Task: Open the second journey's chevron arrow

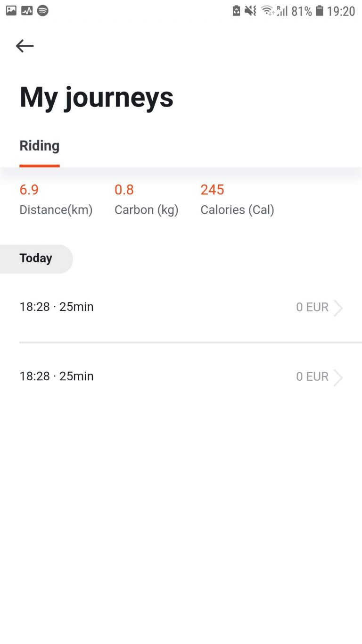Action: (338, 377)
